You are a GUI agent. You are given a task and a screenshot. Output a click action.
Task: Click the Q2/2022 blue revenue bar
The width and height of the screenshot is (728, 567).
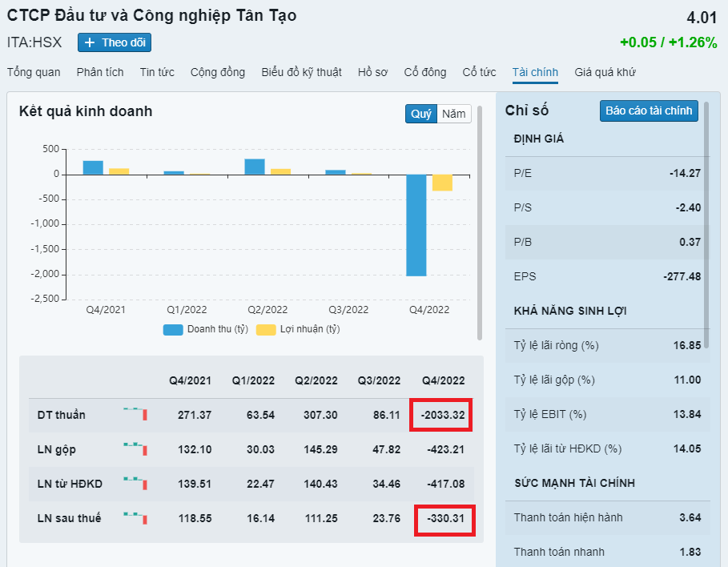tap(255, 167)
